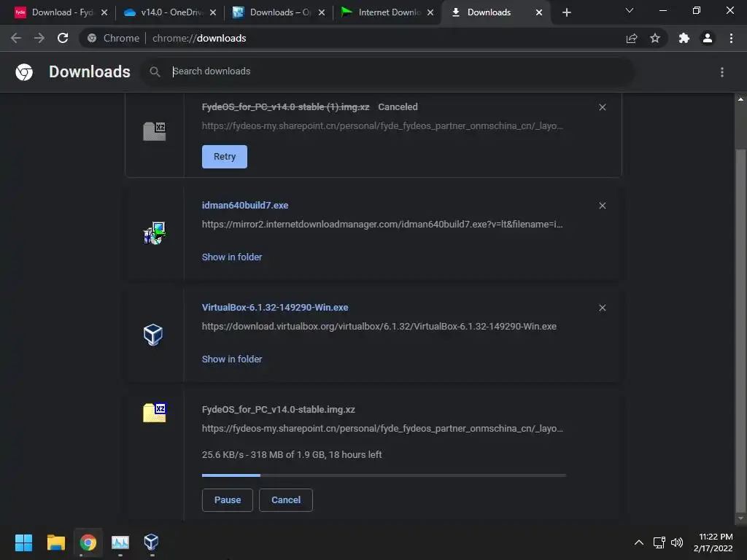
Task: Click the download.virtualbox.org source URL
Action: click(379, 327)
